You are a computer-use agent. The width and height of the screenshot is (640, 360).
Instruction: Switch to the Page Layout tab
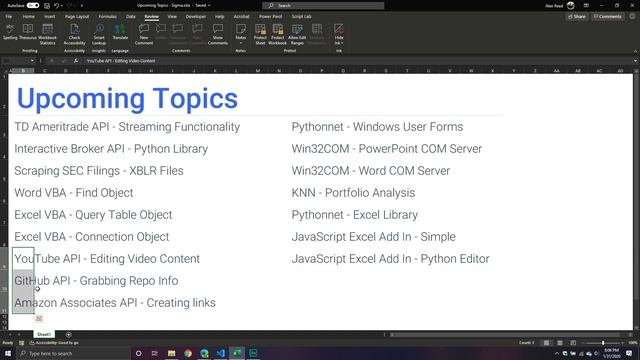click(x=77, y=17)
